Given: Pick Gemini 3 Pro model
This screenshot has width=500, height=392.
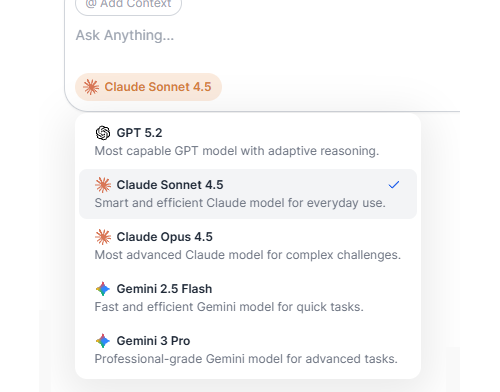Looking at the screenshot, I should tap(248, 350).
